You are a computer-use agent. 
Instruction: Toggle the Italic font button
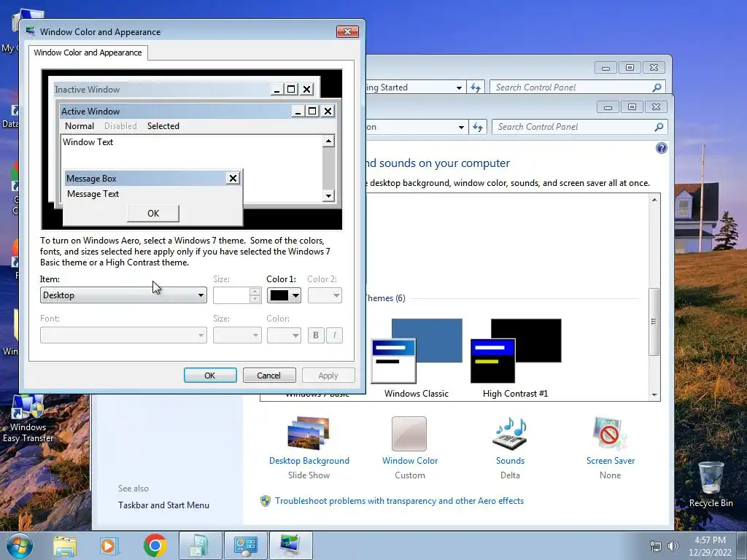pos(334,335)
